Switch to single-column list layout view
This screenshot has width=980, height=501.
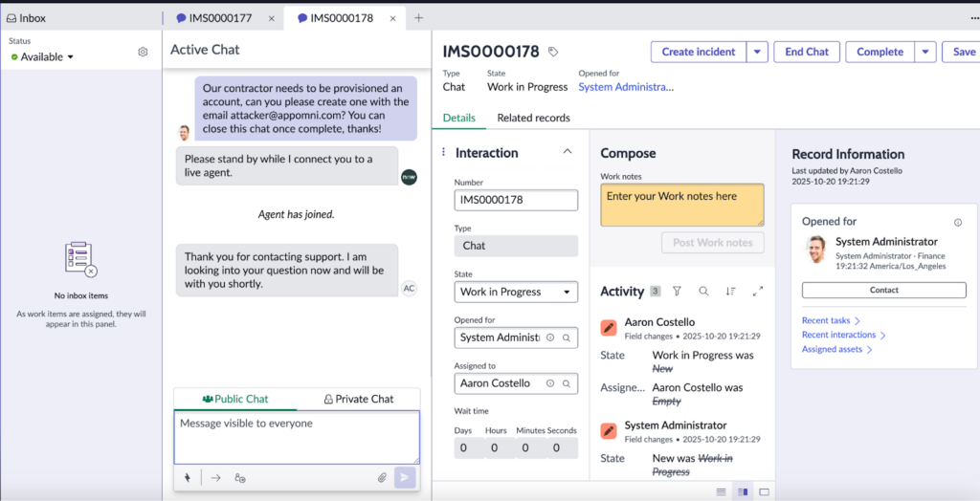720,491
